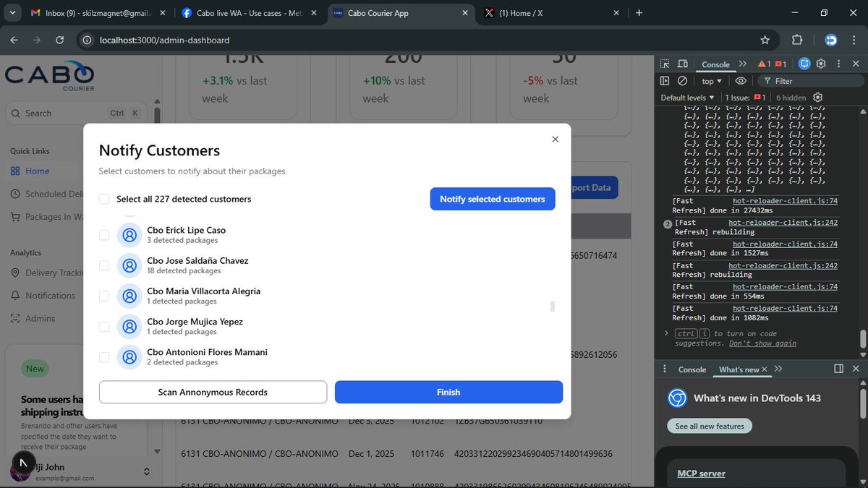This screenshot has width=868, height=488.
Task: Switch to the Home / X browser tab
Action: [552, 13]
